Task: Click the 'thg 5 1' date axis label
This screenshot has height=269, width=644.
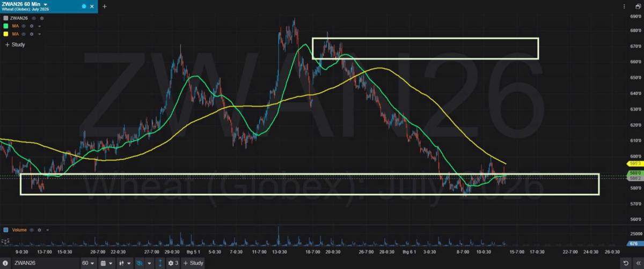Action: [194, 251]
